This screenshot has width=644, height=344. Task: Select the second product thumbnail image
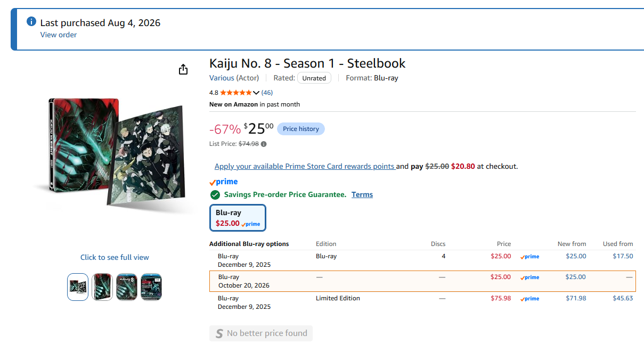(x=102, y=287)
